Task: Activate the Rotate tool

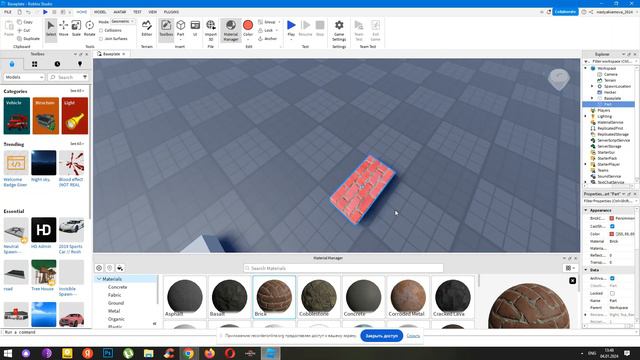Action: 89,28
